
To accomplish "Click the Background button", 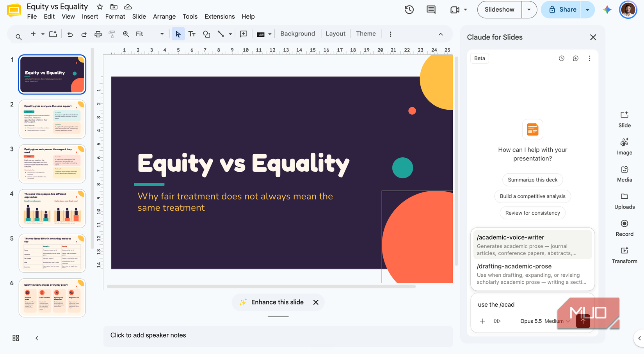I will pos(297,34).
